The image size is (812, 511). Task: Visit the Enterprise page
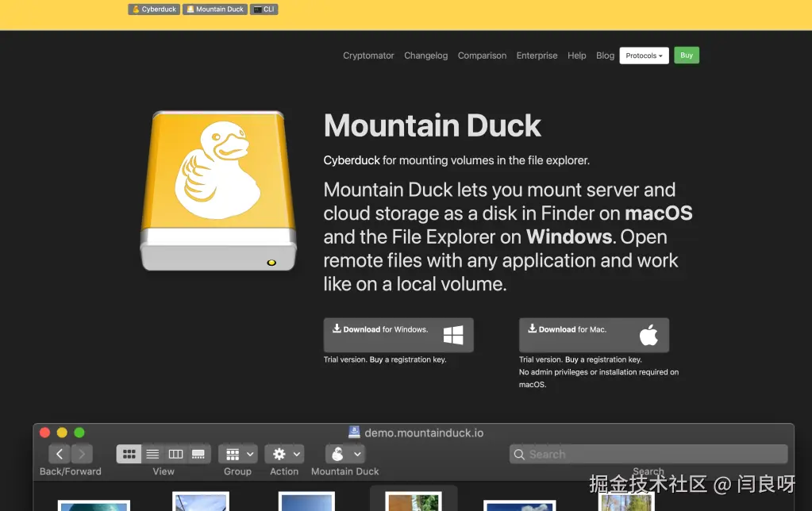[x=537, y=56]
